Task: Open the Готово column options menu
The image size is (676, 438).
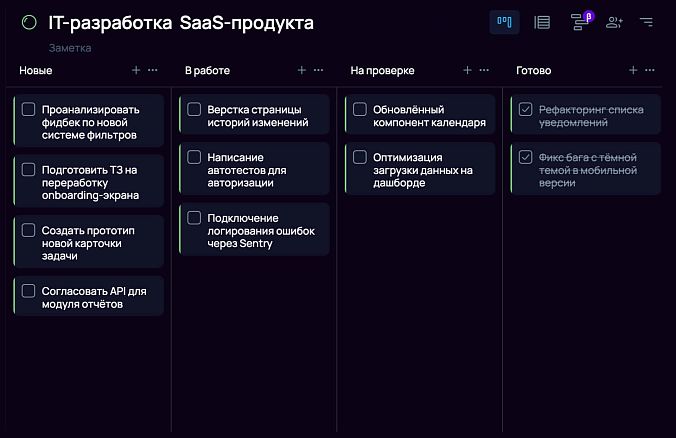Action: (649, 71)
